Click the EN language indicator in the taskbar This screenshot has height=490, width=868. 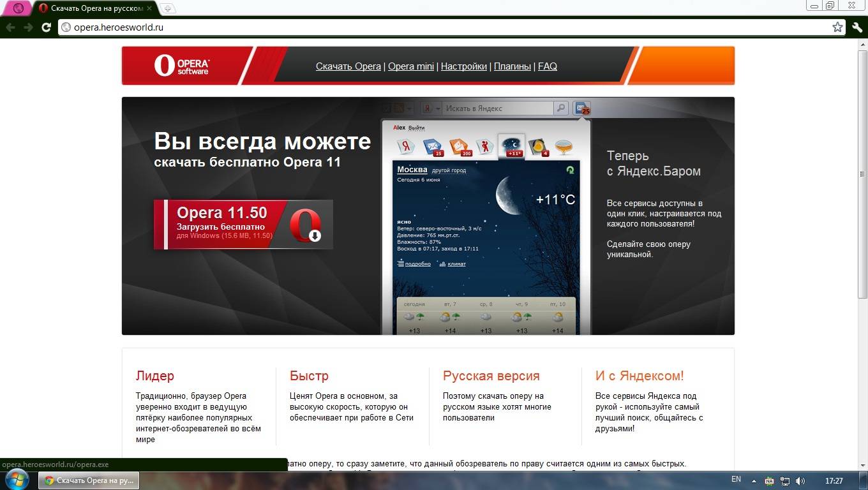tap(736, 479)
